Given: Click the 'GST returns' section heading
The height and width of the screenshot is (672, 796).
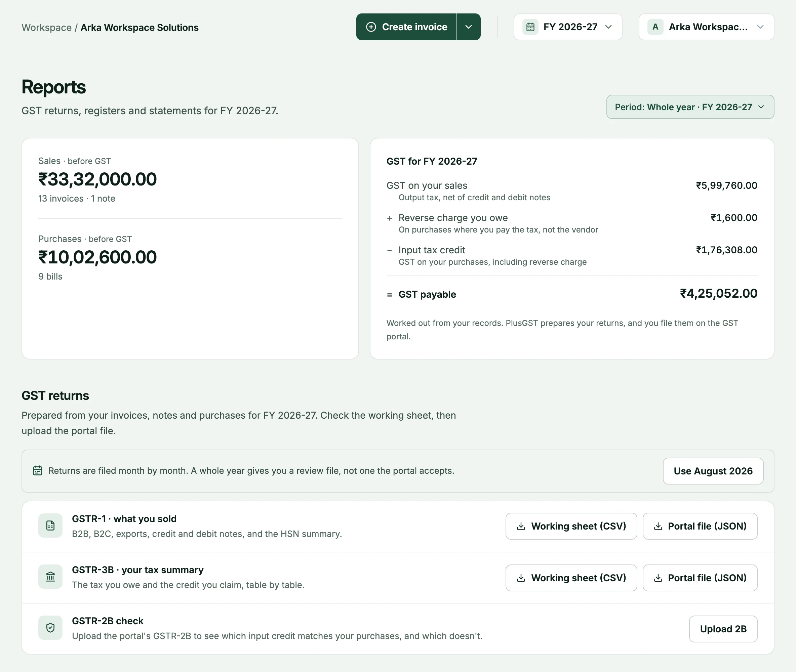Looking at the screenshot, I should [55, 395].
